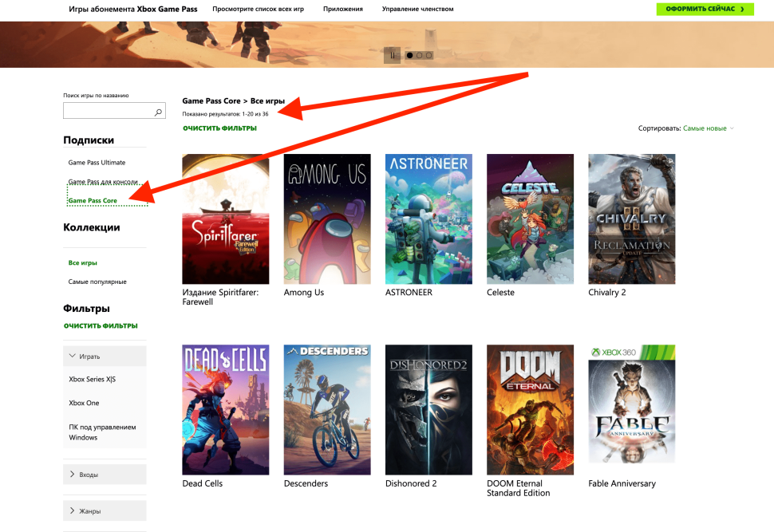The height and width of the screenshot is (532, 774).
Task: Open the ASTRONEER cover art
Action: pos(428,219)
